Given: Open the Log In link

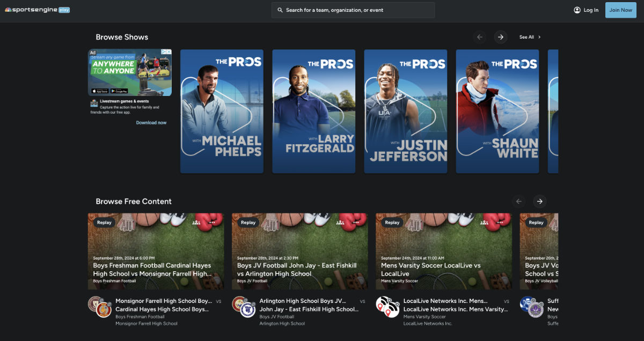Looking at the screenshot, I should (x=591, y=10).
